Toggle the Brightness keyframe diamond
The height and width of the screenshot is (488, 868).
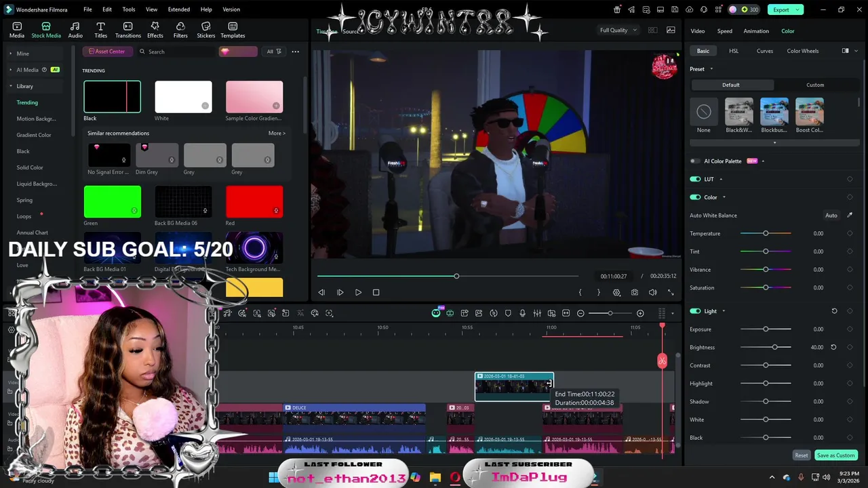click(850, 347)
